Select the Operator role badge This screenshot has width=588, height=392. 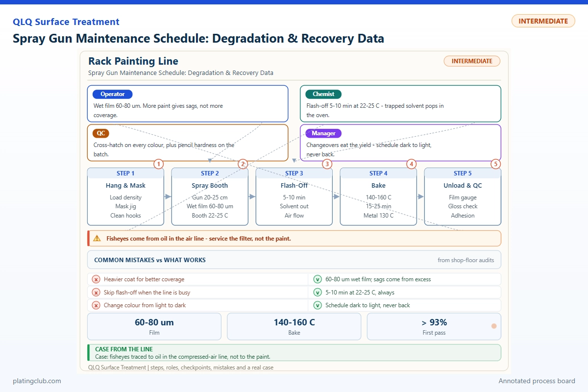coord(113,94)
